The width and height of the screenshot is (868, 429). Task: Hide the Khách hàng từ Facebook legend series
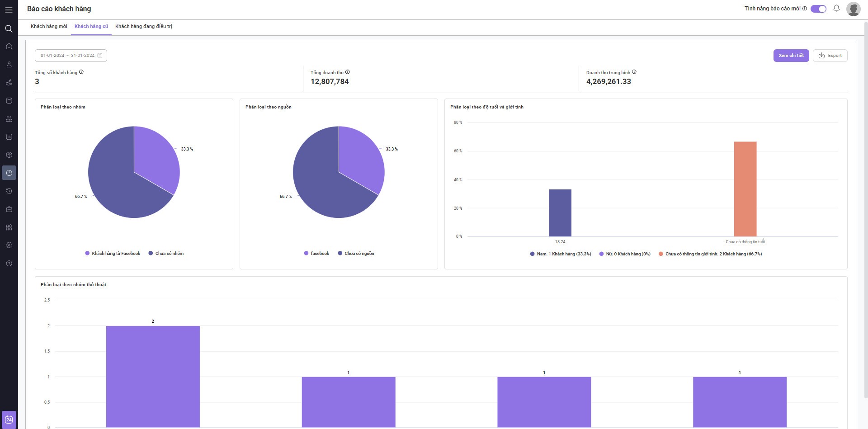coord(113,254)
